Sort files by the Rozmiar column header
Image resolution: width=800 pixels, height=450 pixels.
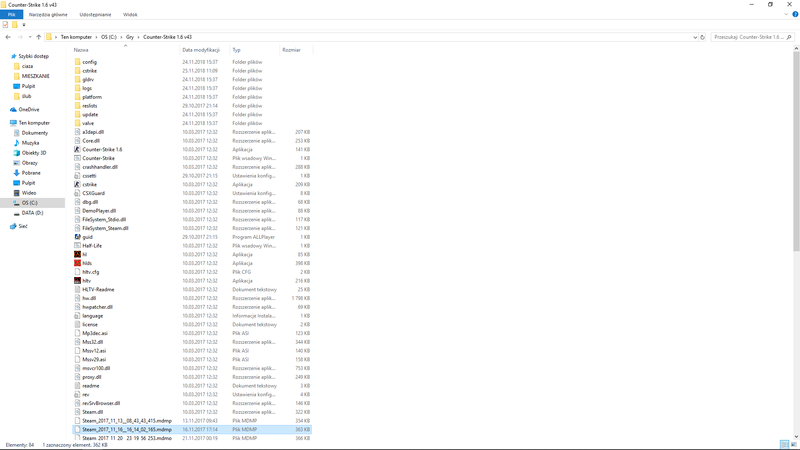point(291,49)
